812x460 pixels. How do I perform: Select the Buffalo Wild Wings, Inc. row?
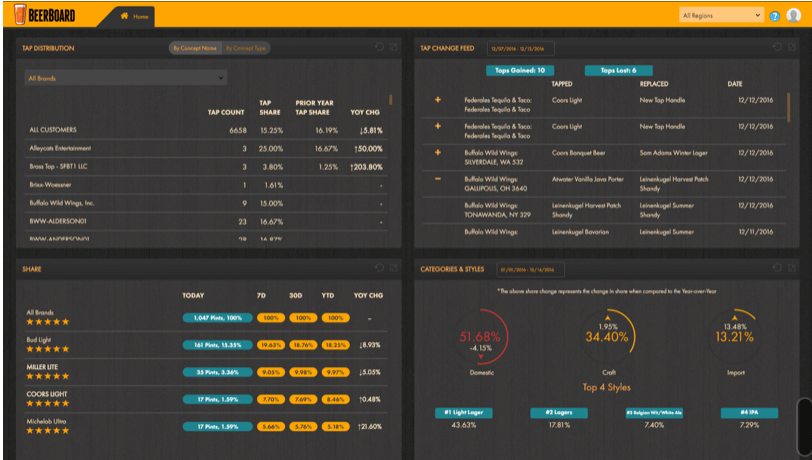[x=206, y=203]
